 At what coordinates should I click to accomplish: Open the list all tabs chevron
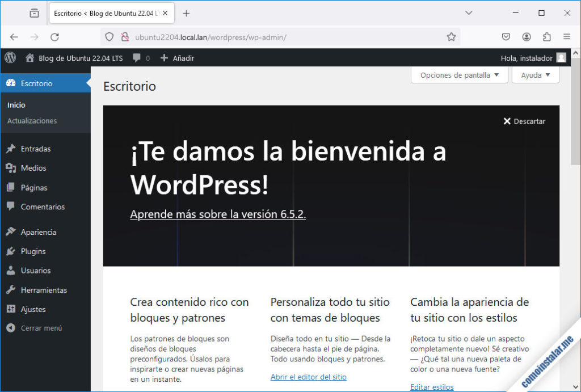tap(469, 12)
